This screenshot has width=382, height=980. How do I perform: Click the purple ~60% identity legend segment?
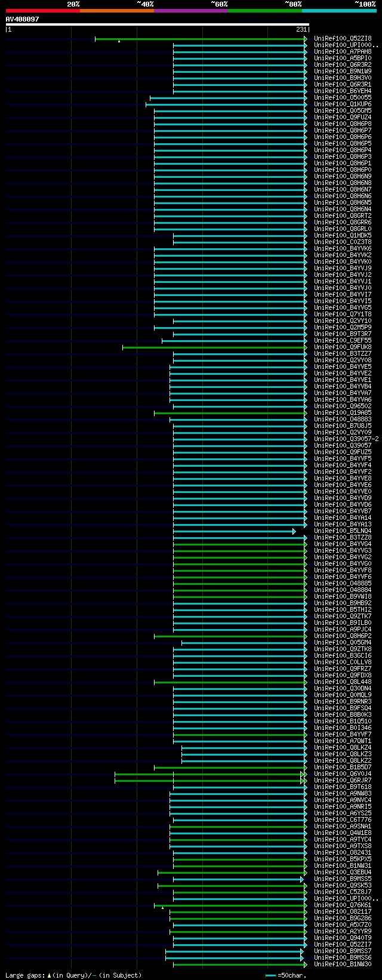pos(191,11)
